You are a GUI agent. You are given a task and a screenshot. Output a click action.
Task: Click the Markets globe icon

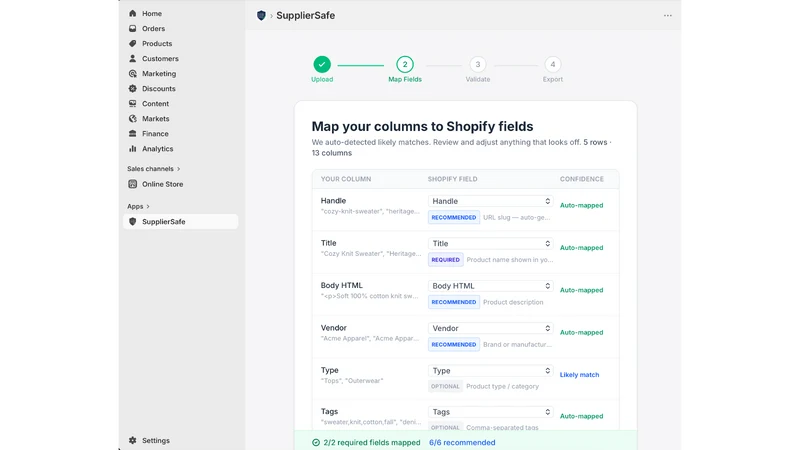pyautogui.click(x=133, y=118)
